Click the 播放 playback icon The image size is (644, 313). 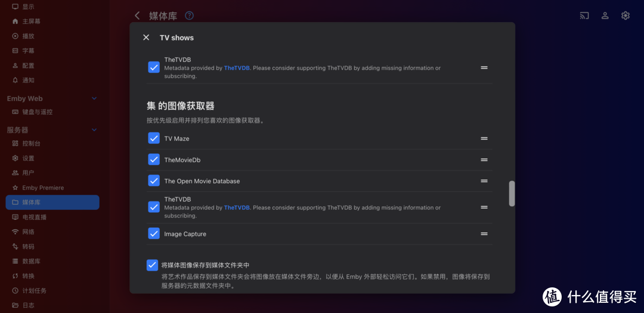point(15,36)
